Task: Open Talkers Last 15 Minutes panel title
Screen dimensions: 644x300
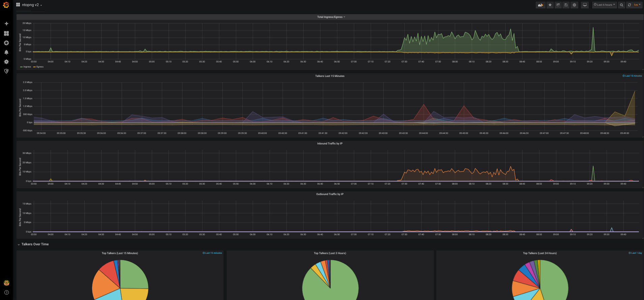Action: pyautogui.click(x=330, y=76)
